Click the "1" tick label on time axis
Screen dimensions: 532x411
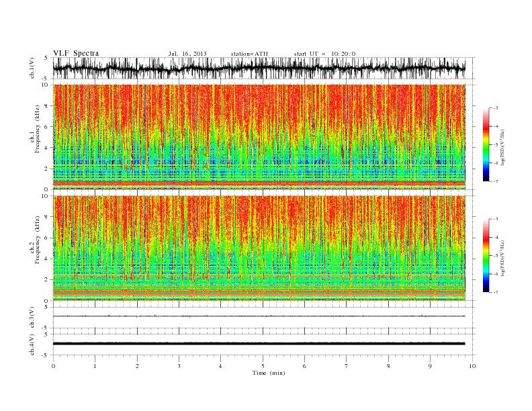[x=95, y=366]
